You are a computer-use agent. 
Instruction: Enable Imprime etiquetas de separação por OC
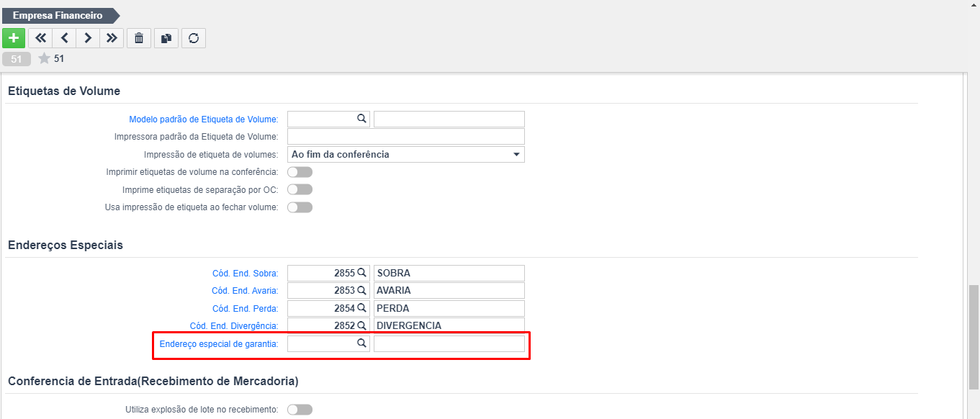coord(300,189)
